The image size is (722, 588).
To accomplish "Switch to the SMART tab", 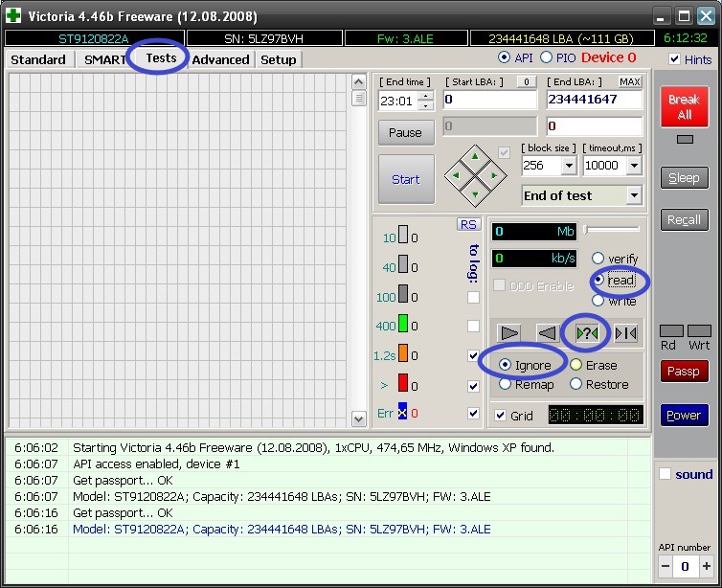I will pos(104,59).
